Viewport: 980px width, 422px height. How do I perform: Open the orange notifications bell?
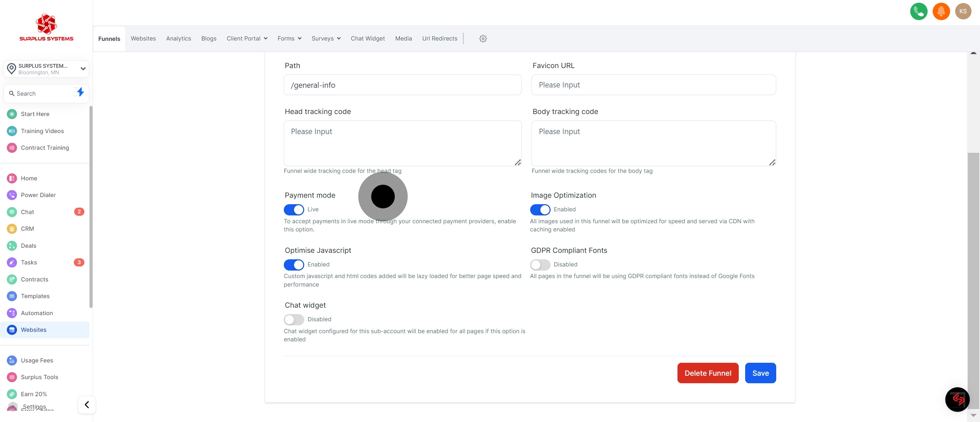click(941, 12)
